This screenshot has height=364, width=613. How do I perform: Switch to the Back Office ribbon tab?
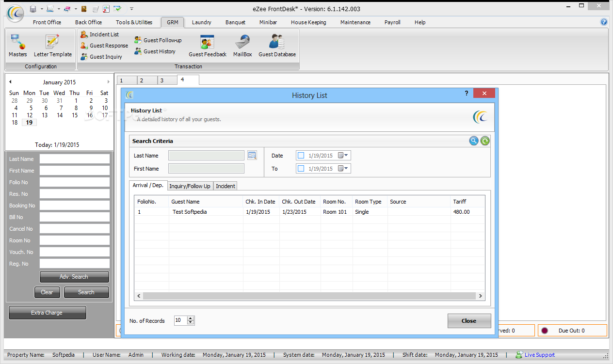click(89, 22)
